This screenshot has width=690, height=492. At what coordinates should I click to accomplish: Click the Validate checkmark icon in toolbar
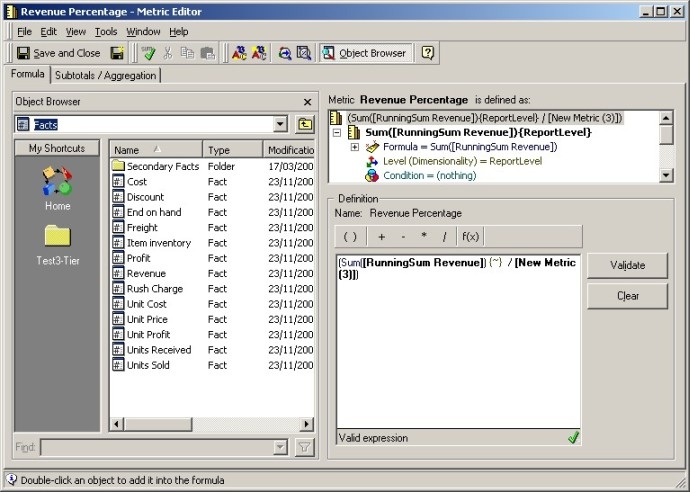[148, 53]
